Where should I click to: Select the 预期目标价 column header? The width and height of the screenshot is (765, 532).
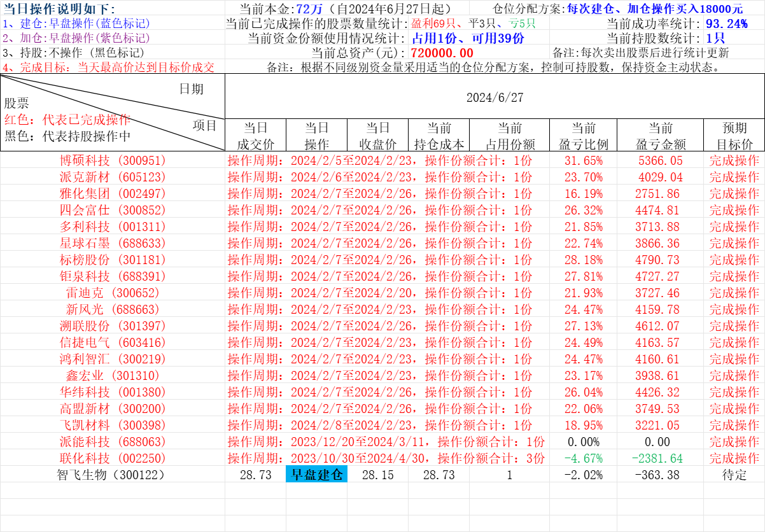[734, 136]
